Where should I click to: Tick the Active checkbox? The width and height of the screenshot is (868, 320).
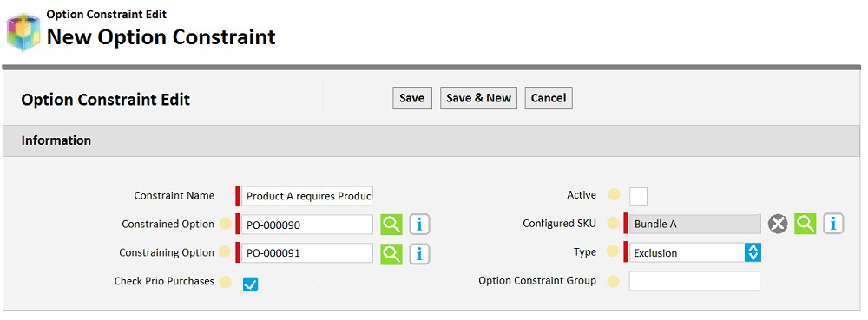(638, 196)
